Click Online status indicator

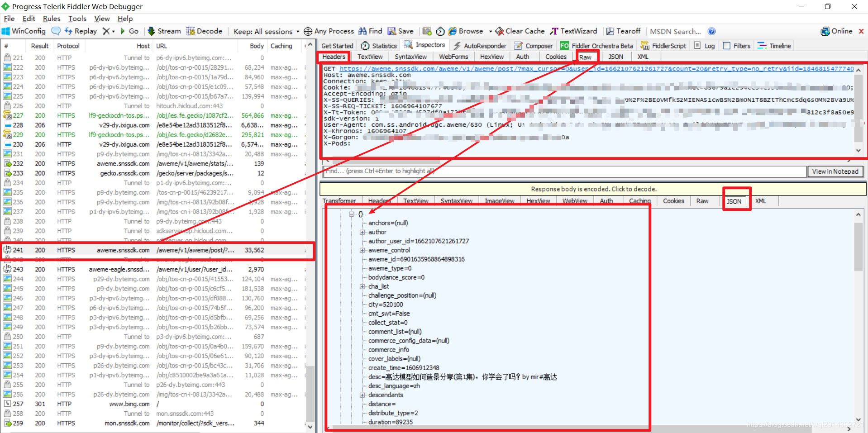click(x=837, y=31)
